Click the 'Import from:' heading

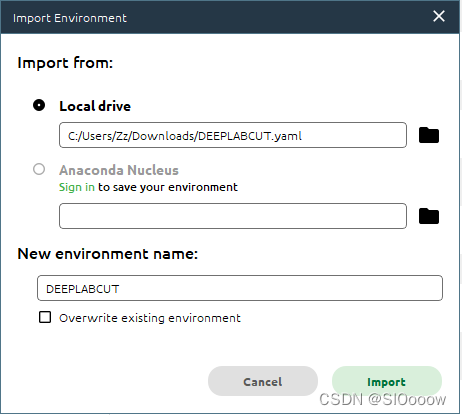point(65,63)
